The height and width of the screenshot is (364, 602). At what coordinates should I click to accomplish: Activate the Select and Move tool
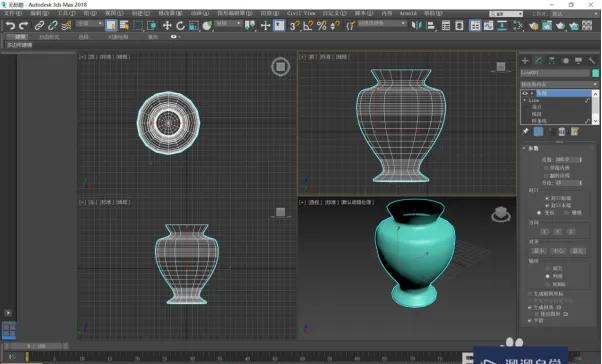tap(167, 26)
